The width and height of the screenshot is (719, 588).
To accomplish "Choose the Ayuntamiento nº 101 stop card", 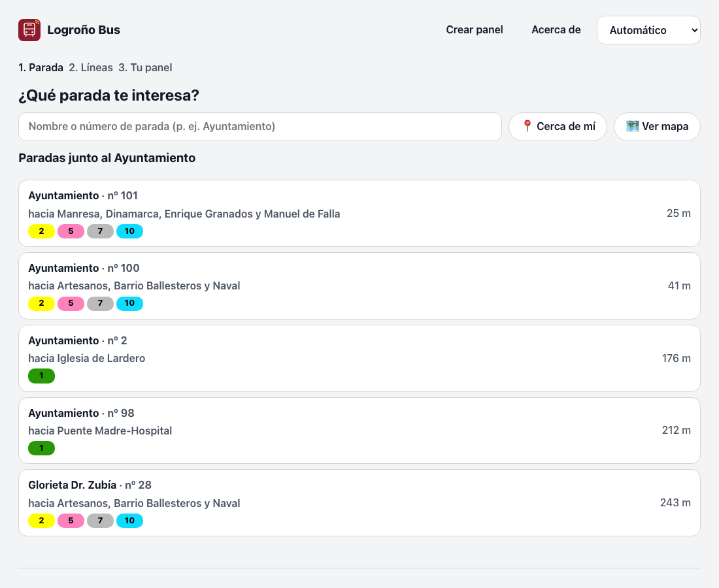I will [359, 213].
